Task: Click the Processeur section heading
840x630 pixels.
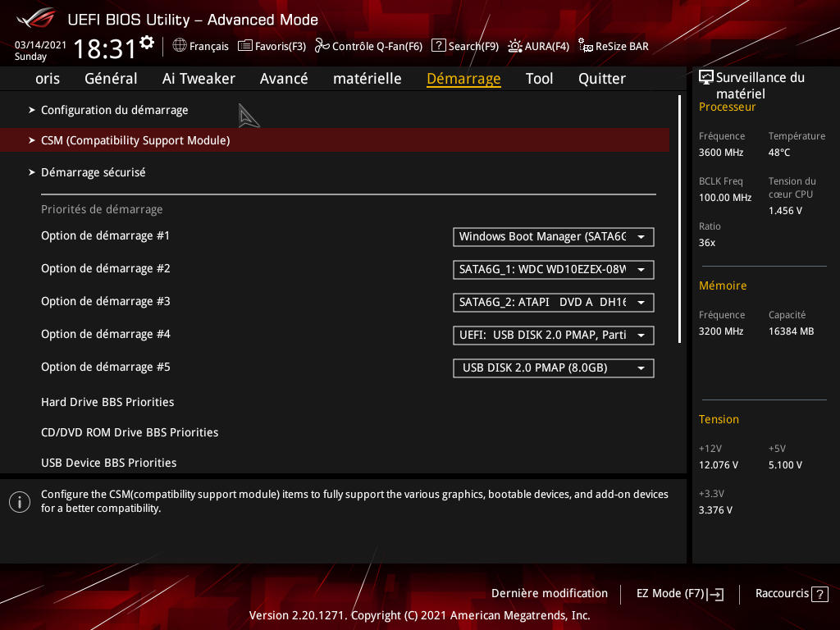Action: [727, 107]
